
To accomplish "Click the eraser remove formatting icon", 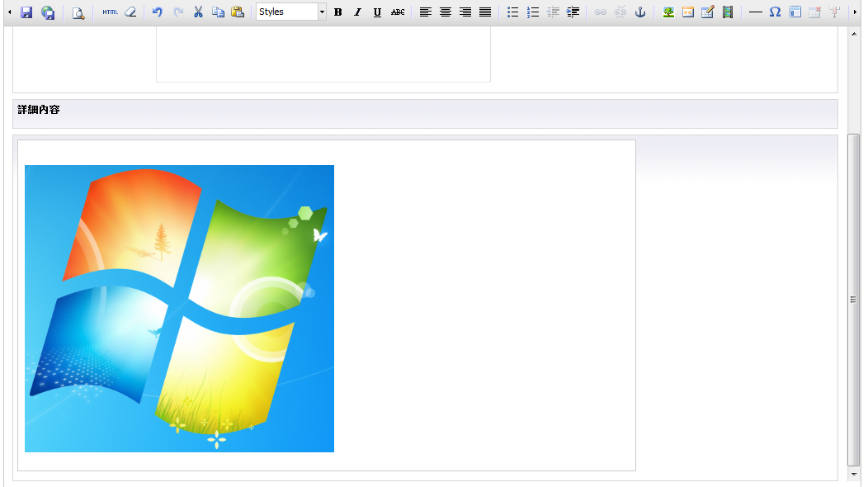I will (130, 12).
